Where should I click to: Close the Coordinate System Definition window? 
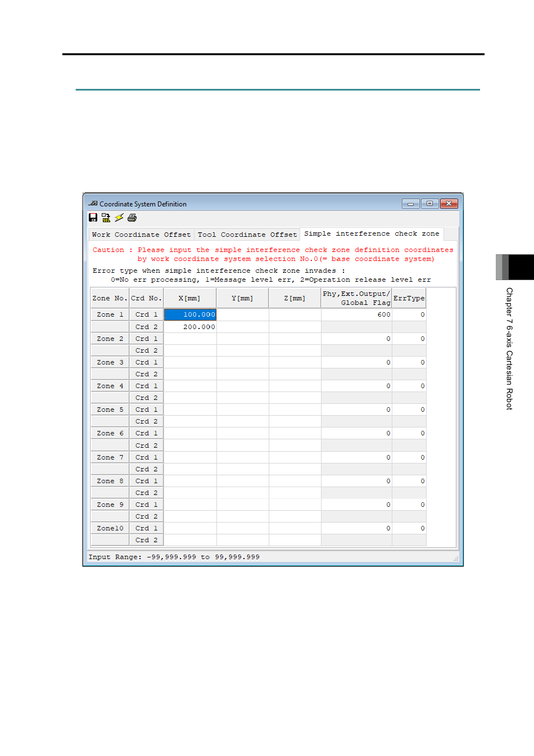click(449, 204)
